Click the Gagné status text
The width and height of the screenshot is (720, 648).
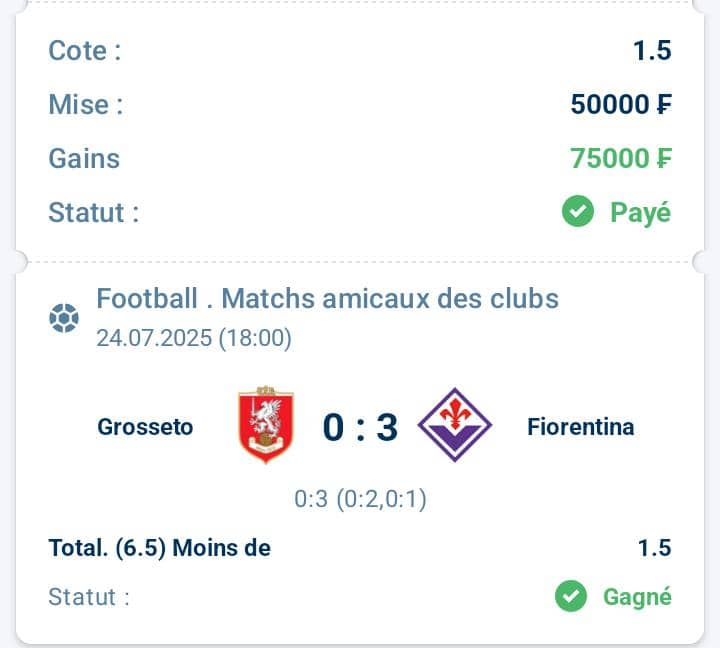point(637,597)
